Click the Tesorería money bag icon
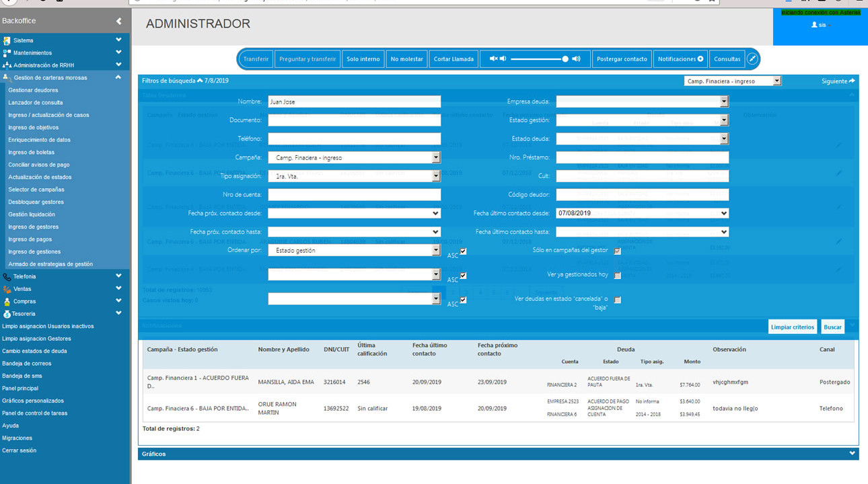Viewport: 868px width, 484px height. pyautogui.click(x=7, y=313)
